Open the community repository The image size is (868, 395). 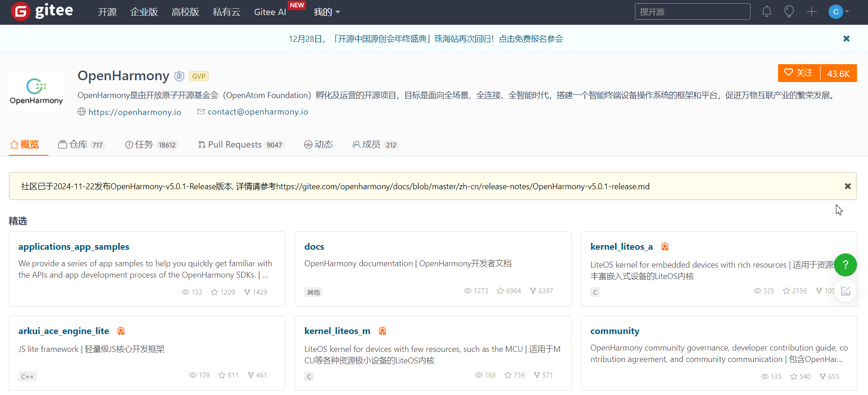click(615, 331)
